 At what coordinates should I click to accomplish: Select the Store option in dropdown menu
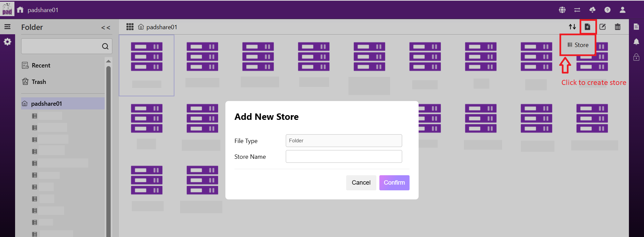tap(578, 45)
